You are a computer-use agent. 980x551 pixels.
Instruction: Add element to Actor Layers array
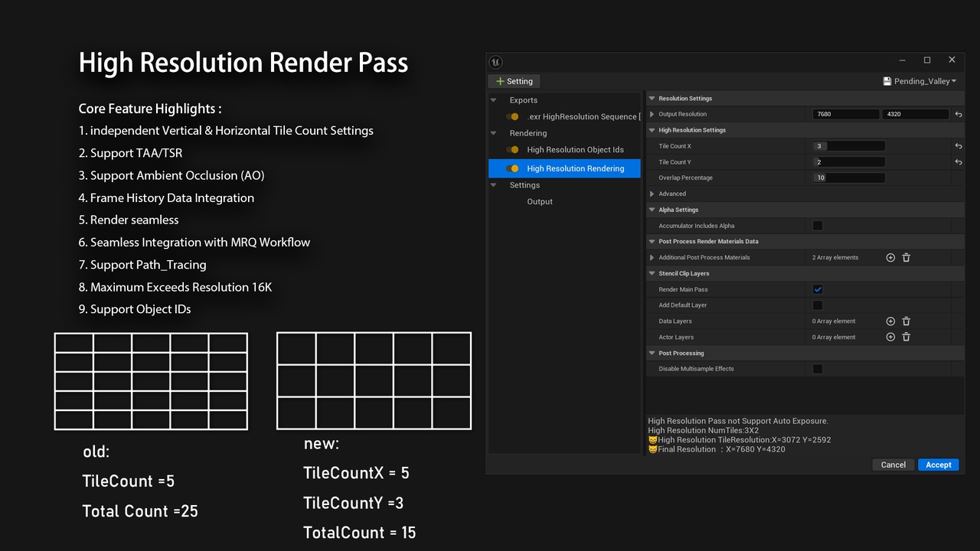point(890,337)
